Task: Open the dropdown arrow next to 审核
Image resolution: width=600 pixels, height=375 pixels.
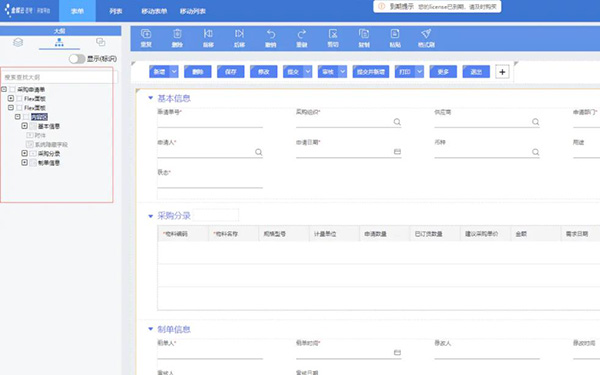Action: pos(343,72)
